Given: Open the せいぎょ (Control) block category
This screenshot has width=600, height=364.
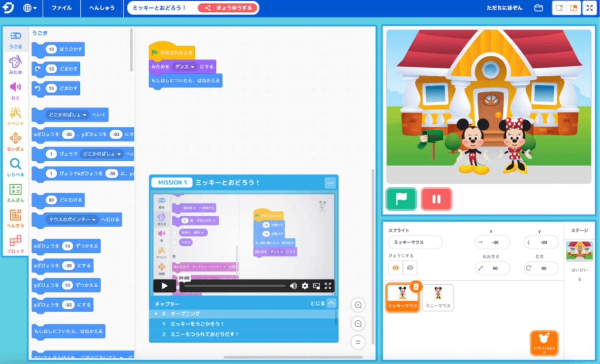Looking at the screenshot, I should point(15,141).
